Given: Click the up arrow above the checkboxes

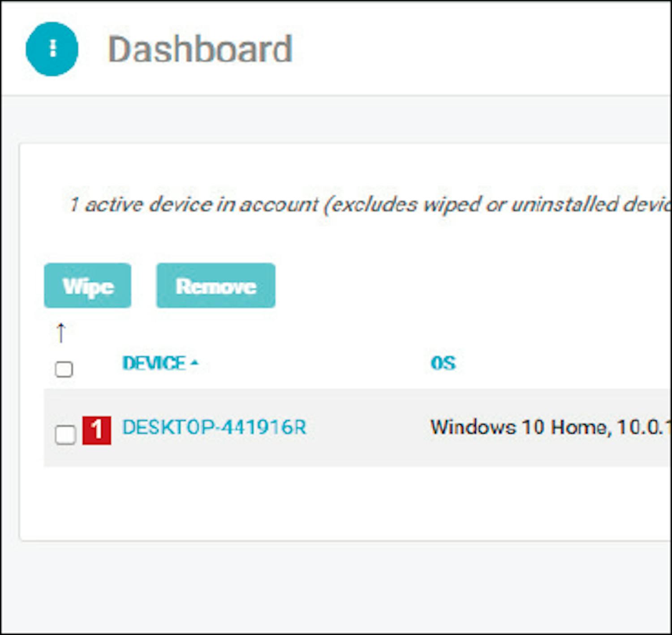Looking at the screenshot, I should [x=61, y=333].
